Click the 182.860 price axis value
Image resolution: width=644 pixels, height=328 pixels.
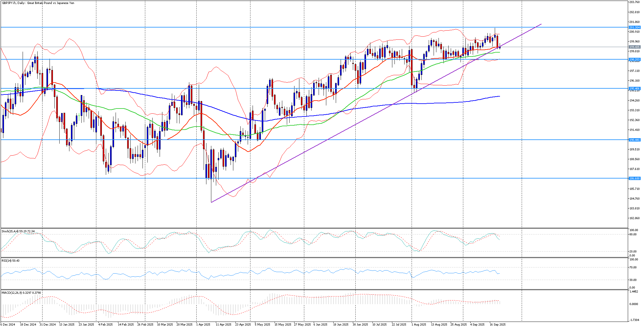[x=634, y=218]
